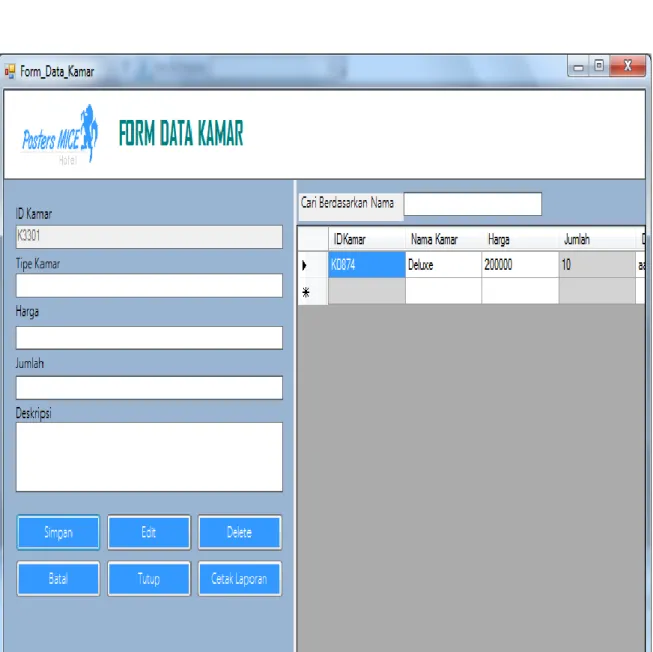Select the new-row asterisk row header
Image resolution: width=653 pixels, height=652 pixels.
(x=313, y=291)
